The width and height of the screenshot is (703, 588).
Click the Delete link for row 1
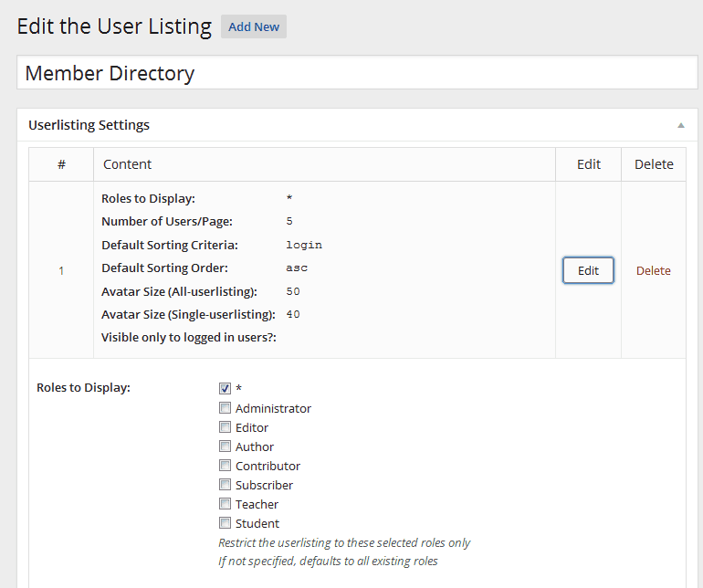coord(653,270)
